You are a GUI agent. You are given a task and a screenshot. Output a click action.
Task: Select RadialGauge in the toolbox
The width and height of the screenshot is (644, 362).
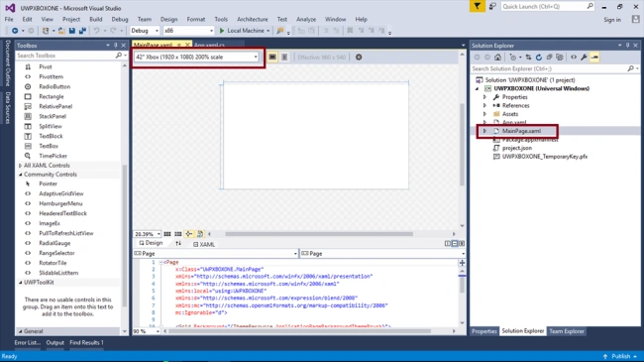[54, 243]
